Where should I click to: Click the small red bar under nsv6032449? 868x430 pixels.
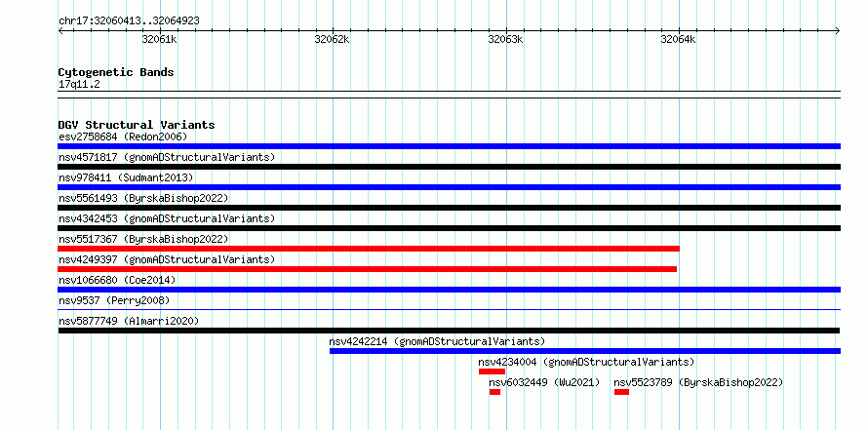[494, 392]
